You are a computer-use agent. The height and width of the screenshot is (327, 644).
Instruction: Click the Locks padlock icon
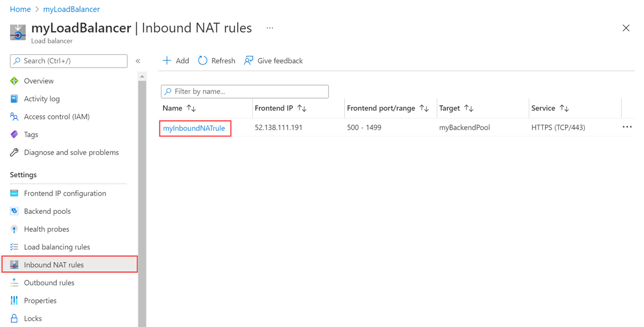(x=14, y=318)
